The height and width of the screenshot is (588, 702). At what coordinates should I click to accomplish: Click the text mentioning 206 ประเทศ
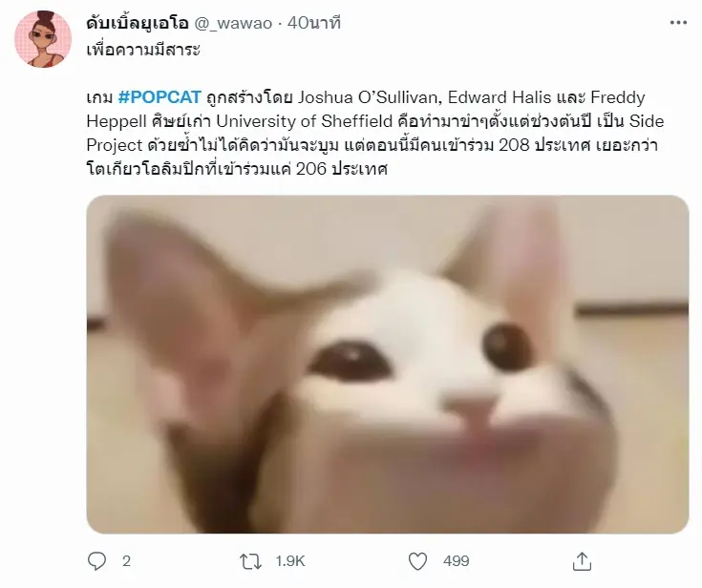click(x=342, y=169)
